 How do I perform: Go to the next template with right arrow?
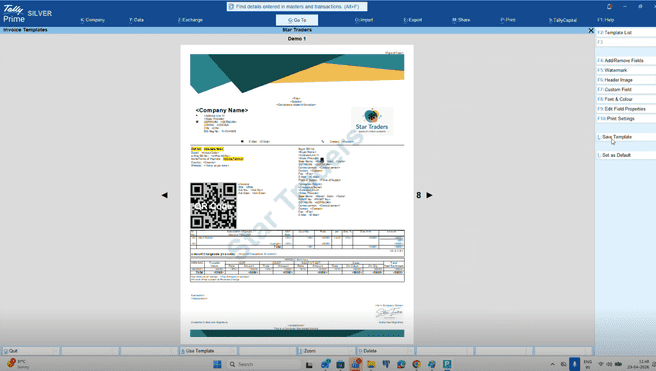pyautogui.click(x=429, y=195)
